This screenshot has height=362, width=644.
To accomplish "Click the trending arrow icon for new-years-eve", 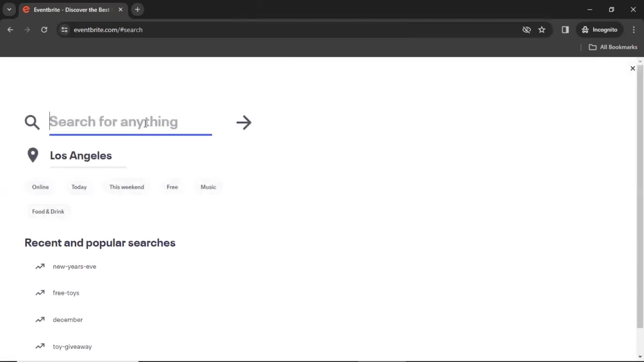I will click(40, 266).
